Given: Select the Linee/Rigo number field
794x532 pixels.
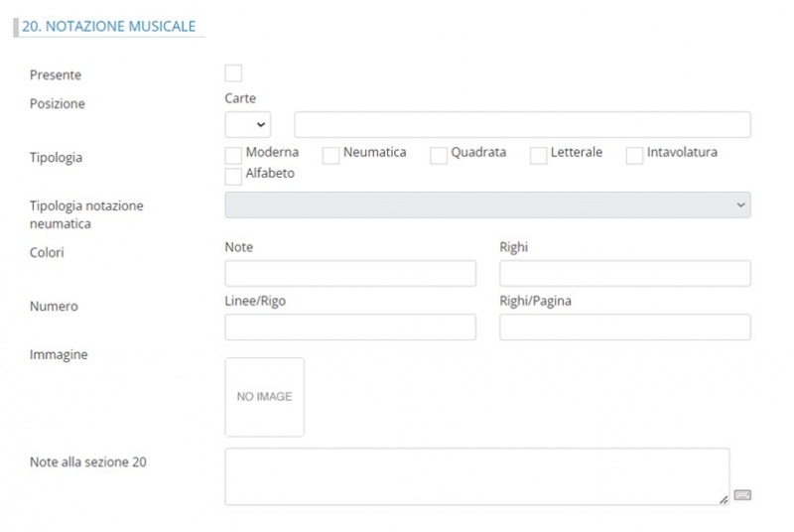Looking at the screenshot, I should pos(350,328).
